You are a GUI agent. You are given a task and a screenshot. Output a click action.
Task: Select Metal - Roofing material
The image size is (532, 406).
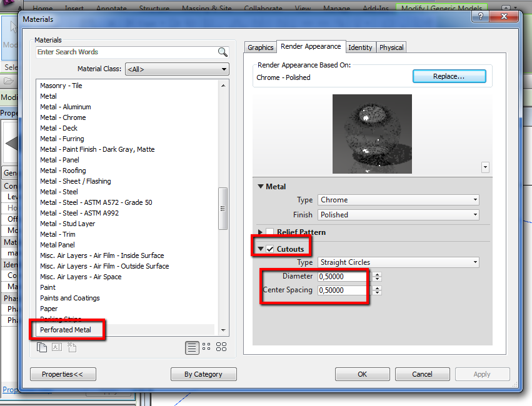point(63,171)
